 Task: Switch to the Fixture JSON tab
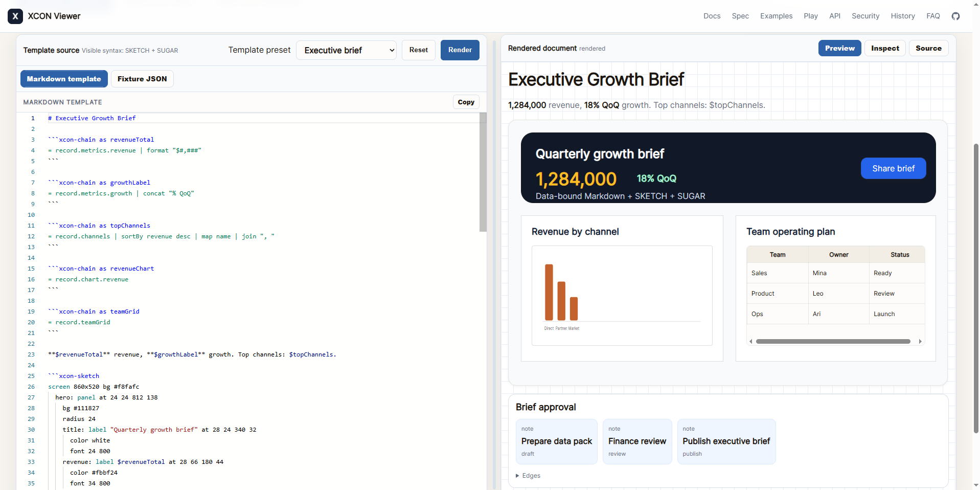click(x=142, y=79)
